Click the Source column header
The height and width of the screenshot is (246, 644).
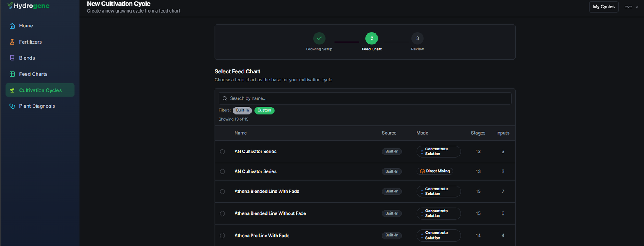(x=389, y=133)
